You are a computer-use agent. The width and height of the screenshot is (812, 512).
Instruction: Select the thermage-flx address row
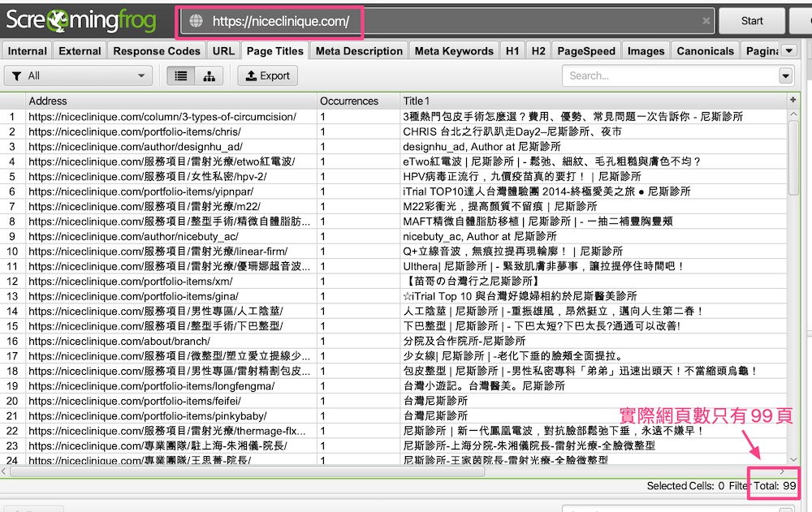[x=166, y=432]
